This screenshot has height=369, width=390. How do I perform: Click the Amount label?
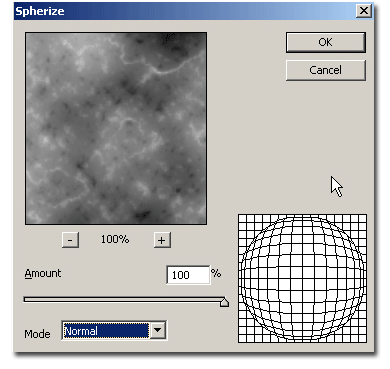pos(43,274)
